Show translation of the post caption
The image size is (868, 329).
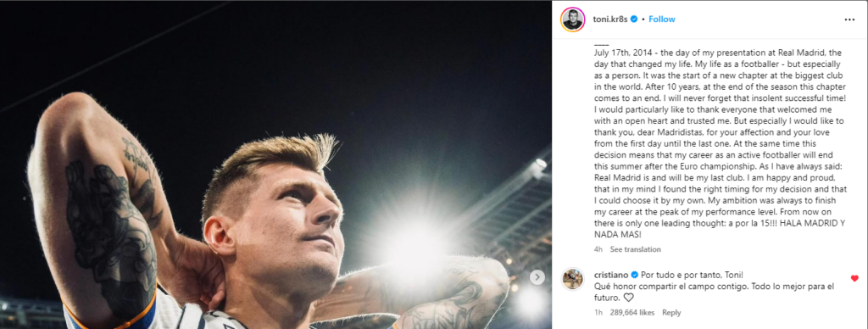(636, 249)
